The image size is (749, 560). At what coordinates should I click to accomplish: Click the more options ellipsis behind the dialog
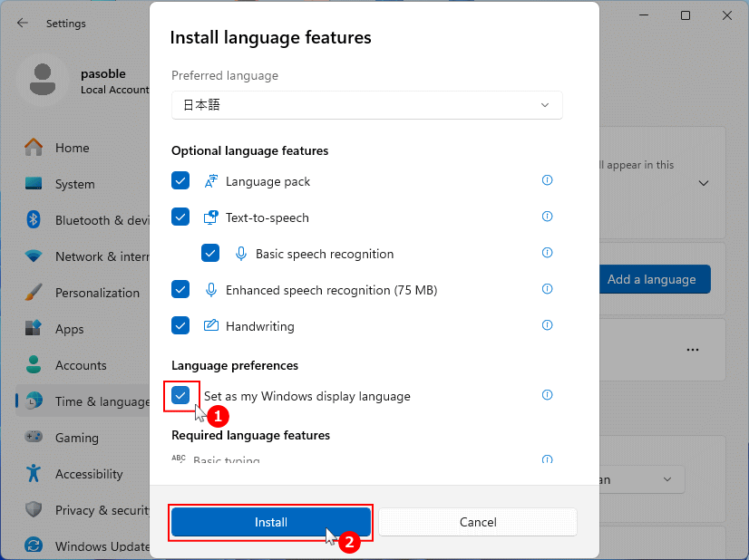(693, 350)
